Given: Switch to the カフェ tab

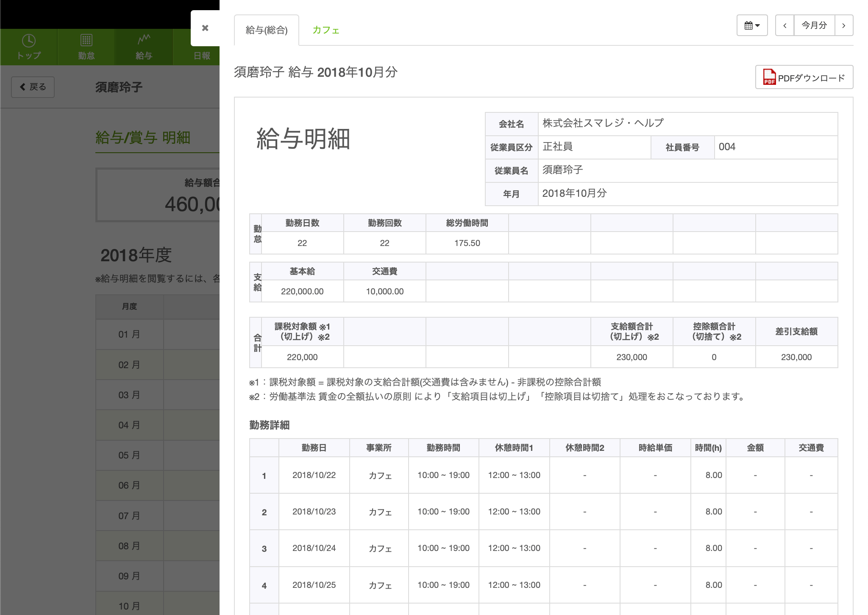Looking at the screenshot, I should coord(326,30).
